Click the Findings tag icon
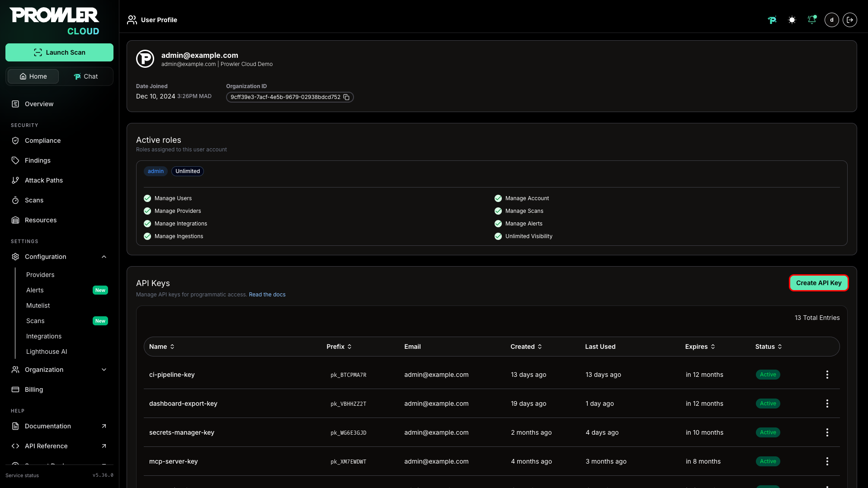 pyautogui.click(x=15, y=160)
